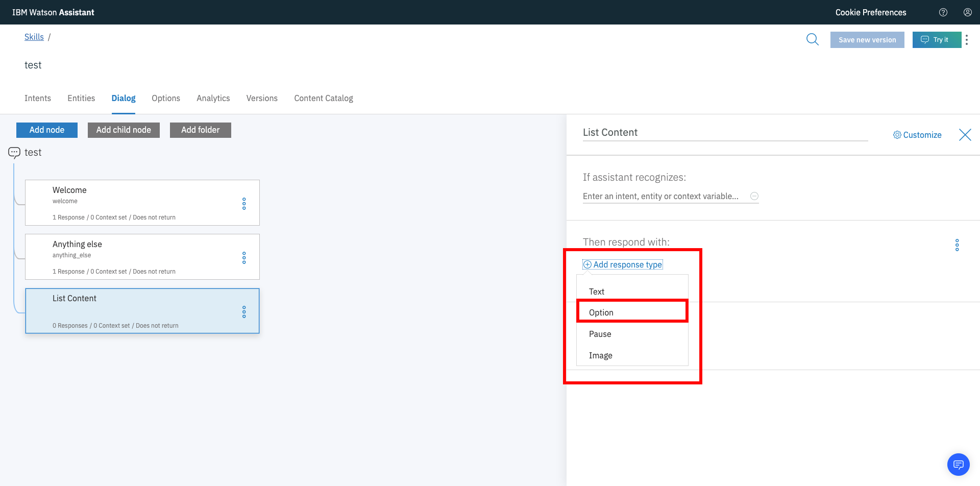Switch to the Entities tab
The image size is (980, 486).
[x=81, y=98]
